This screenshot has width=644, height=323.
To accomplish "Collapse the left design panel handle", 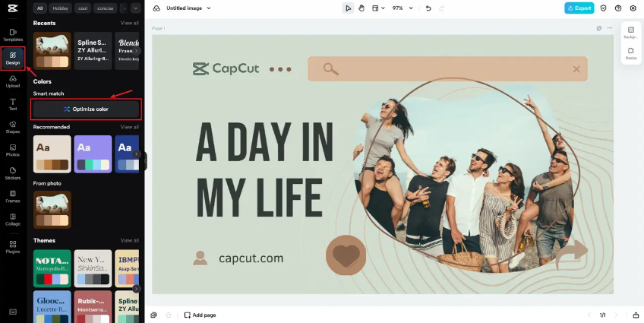I will [x=145, y=161].
